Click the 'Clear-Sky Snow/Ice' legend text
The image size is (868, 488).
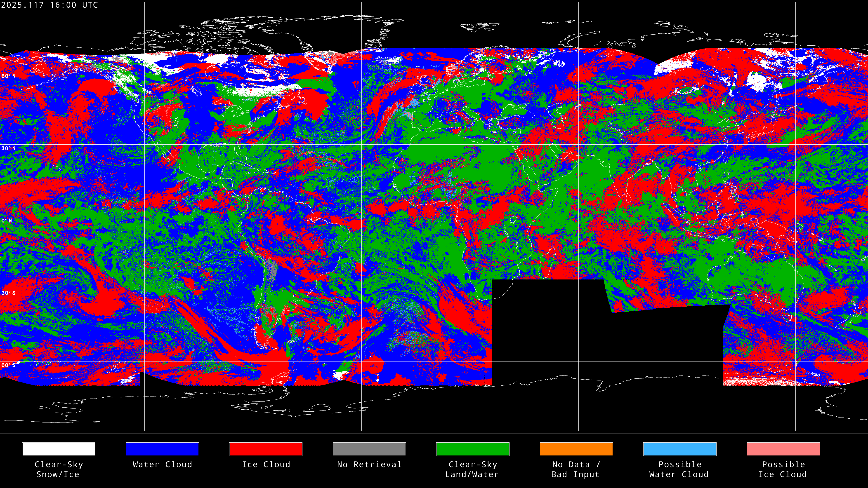pos(59,469)
